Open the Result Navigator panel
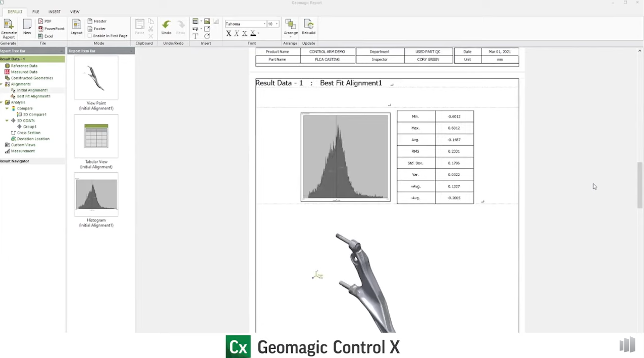644x358 pixels. pyautogui.click(x=32, y=161)
